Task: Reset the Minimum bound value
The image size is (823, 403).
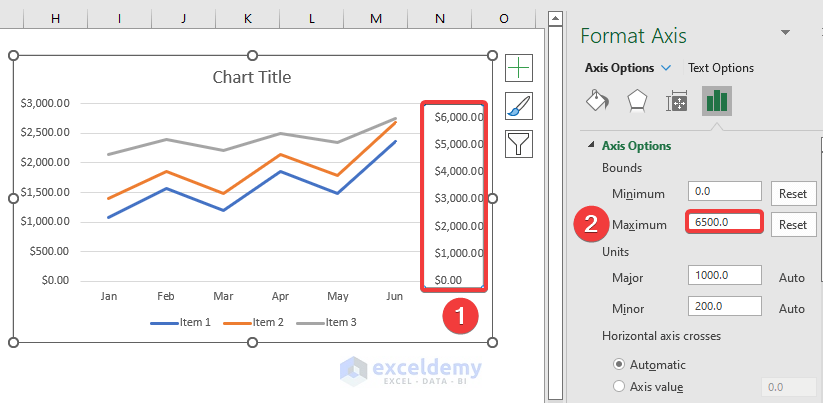Action: click(792, 193)
